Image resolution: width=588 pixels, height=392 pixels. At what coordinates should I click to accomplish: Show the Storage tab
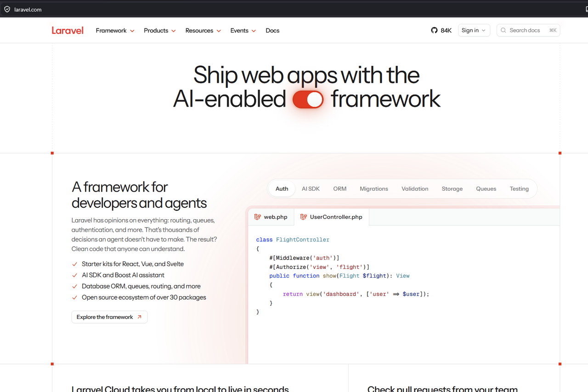pos(452,189)
